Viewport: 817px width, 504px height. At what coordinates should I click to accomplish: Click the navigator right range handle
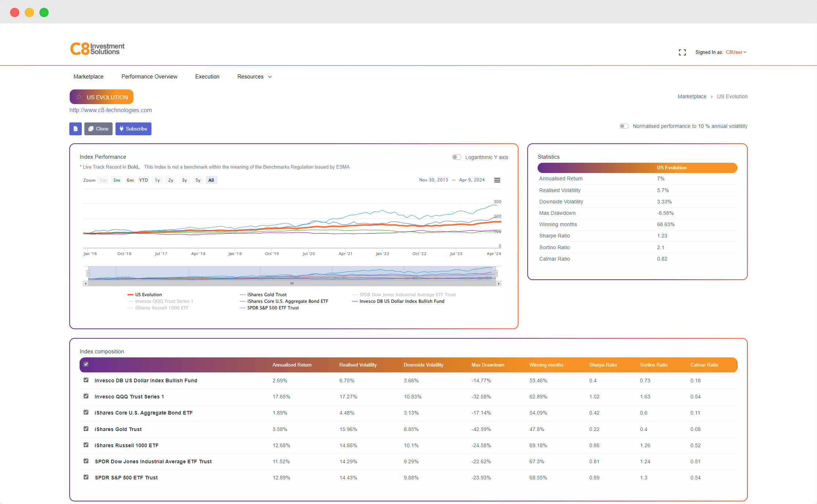point(496,273)
